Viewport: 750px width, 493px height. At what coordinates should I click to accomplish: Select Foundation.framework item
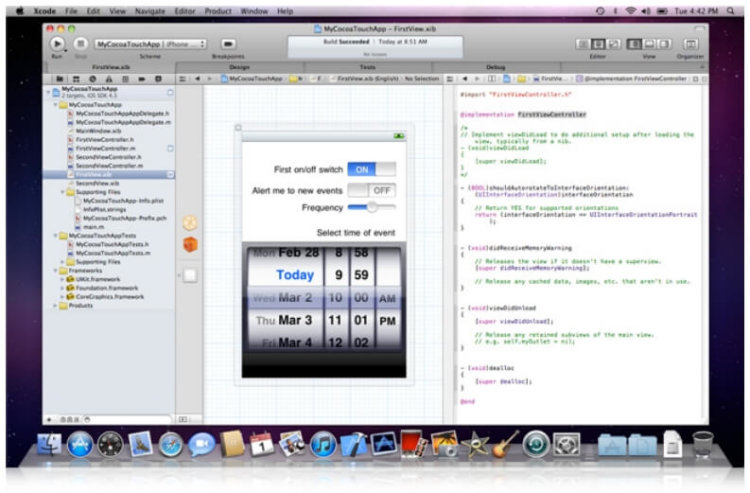(107, 288)
